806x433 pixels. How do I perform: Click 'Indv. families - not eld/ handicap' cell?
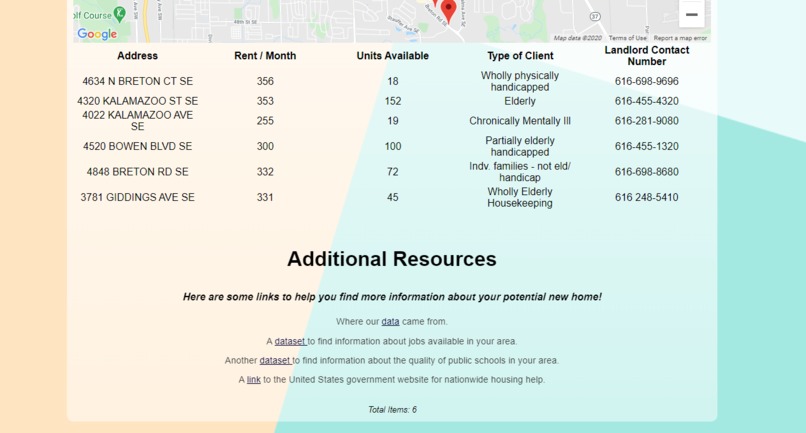(x=520, y=172)
